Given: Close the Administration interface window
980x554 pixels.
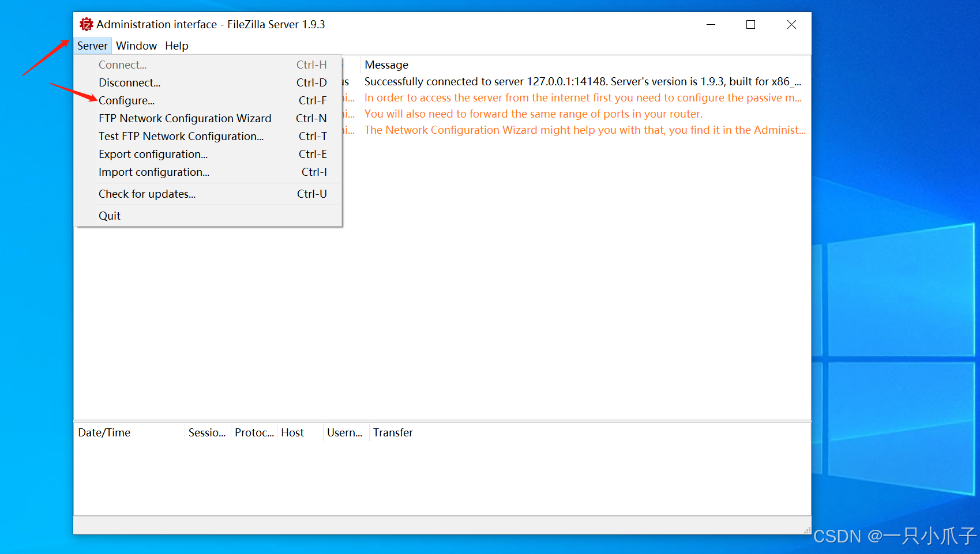Looking at the screenshot, I should [791, 24].
